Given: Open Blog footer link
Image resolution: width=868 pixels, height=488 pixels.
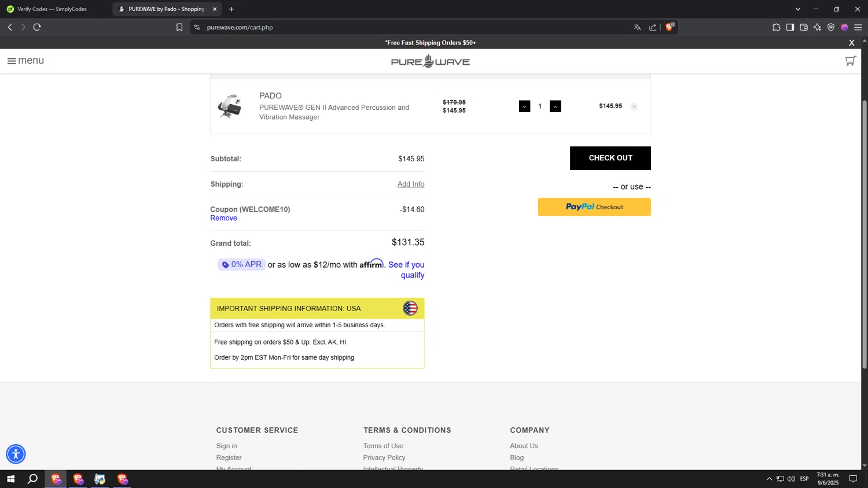Looking at the screenshot, I should 517,457.
